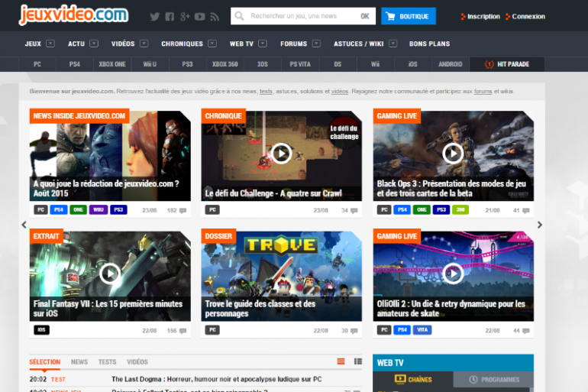The image size is (588, 392).
Task: Open comments icon on Crawl article
Action: coord(354,211)
